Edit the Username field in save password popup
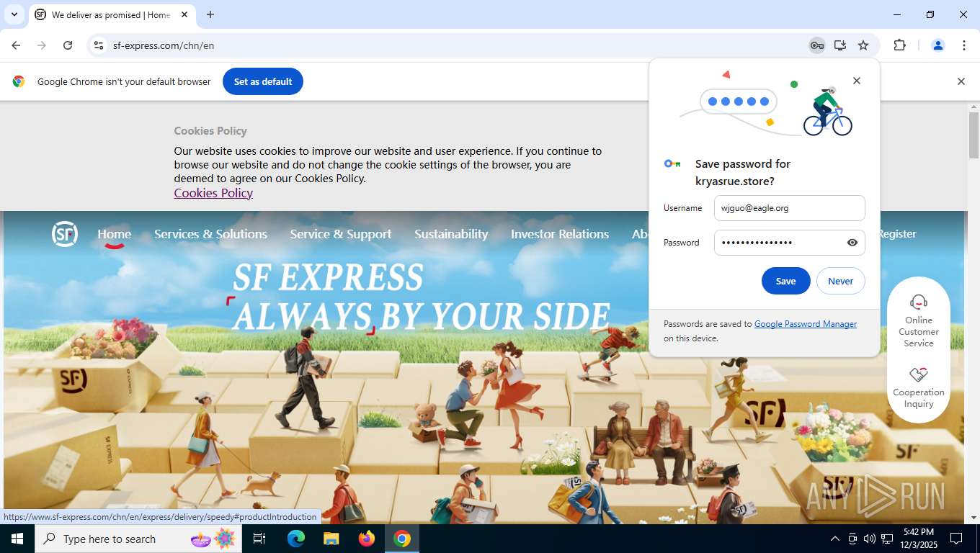 tap(790, 208)
